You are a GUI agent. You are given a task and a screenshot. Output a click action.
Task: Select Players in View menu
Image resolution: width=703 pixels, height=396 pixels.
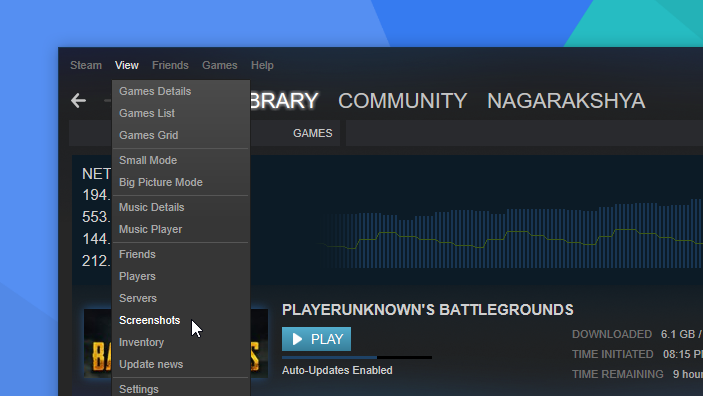pos(181,276)
